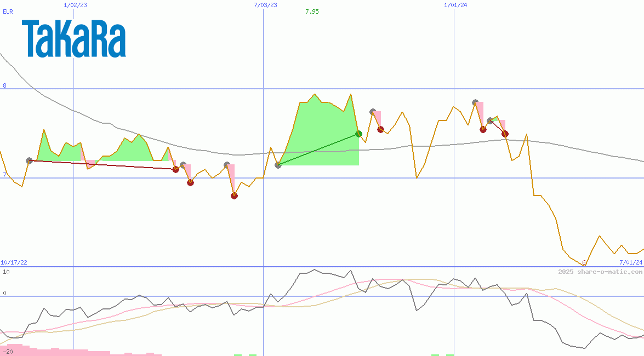Click the 6 price label at the chart low

[584, 263]
